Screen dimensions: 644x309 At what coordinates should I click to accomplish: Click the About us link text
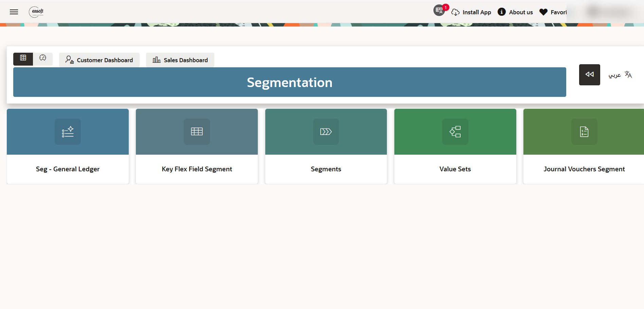click(521, 12)
